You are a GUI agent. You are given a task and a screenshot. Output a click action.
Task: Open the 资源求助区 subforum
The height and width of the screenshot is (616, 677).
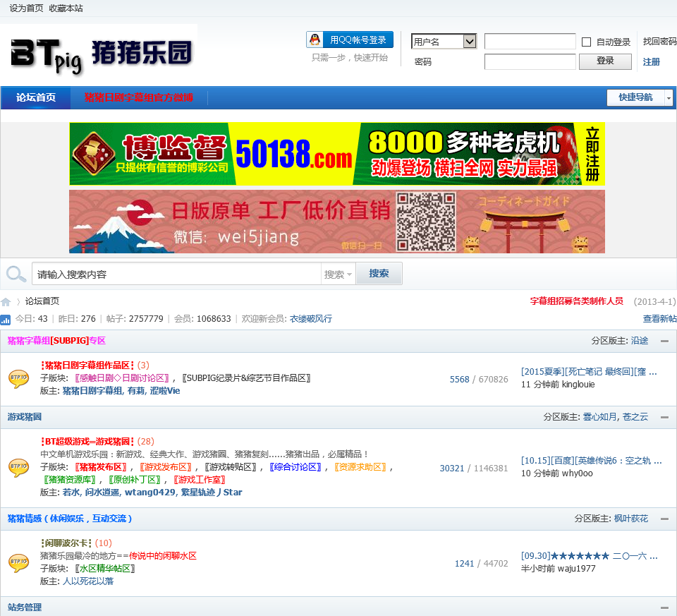coord(360,467)
